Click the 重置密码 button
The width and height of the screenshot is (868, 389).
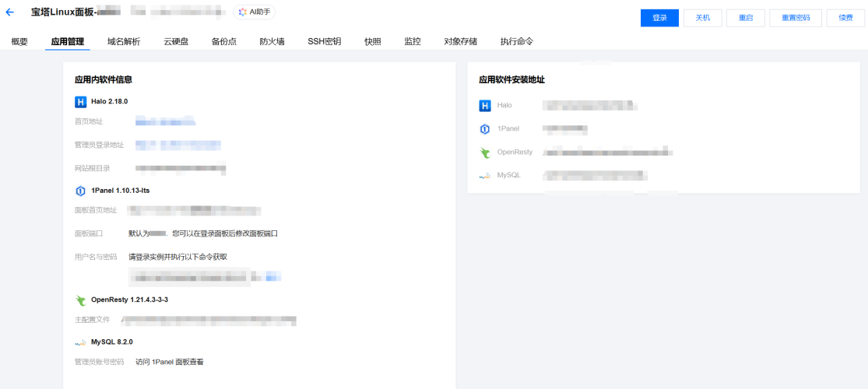coord(796,18)
